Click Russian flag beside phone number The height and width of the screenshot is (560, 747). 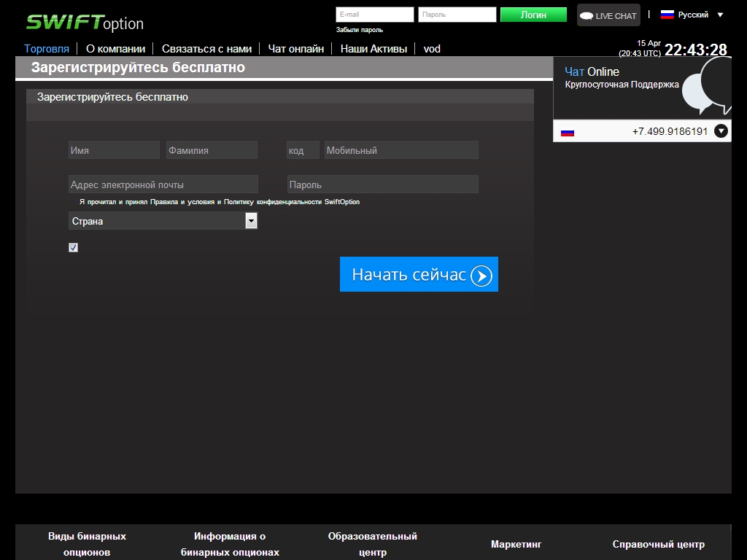coord(567,132)
